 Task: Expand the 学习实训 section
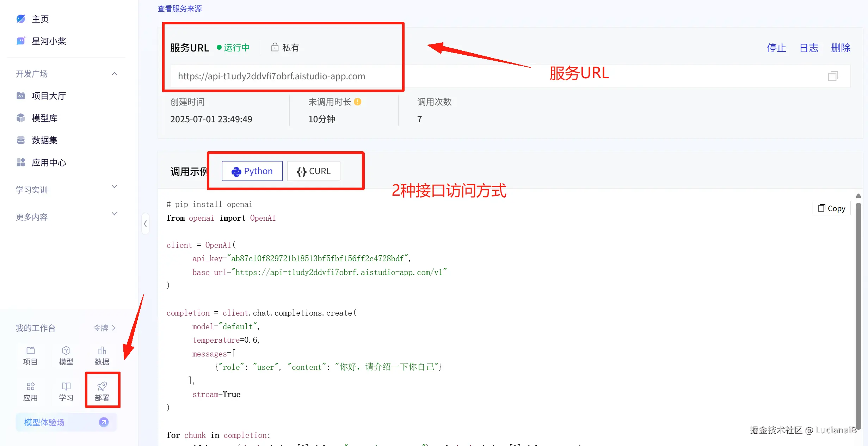(114, 187)
